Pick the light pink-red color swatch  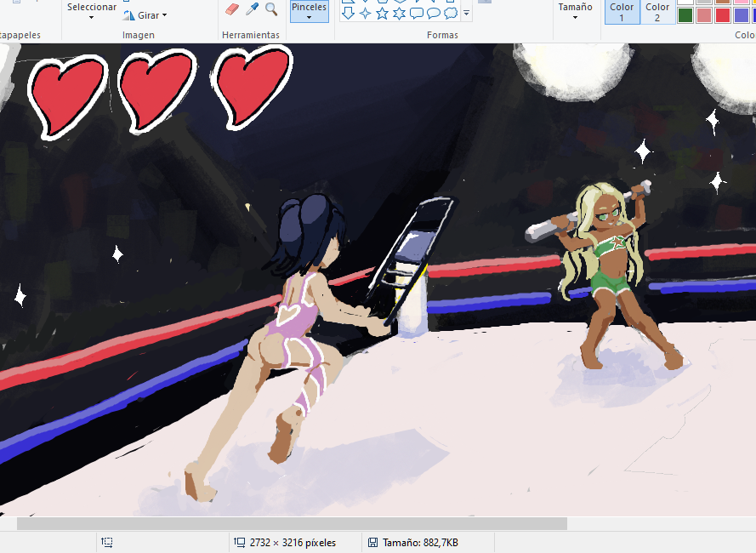click(x=704, y=15)
